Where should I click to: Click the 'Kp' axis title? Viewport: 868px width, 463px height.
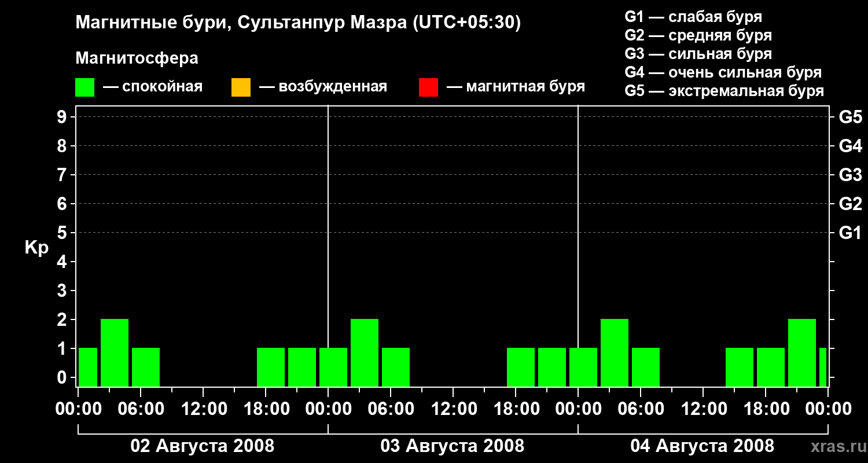coord(36,248)
